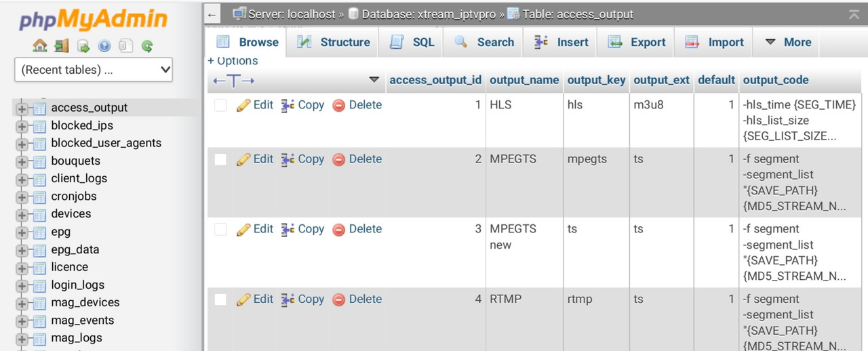Click the Copy icon for HLS row
Viewport: 868px width, 351px height.
coord(288,105)
